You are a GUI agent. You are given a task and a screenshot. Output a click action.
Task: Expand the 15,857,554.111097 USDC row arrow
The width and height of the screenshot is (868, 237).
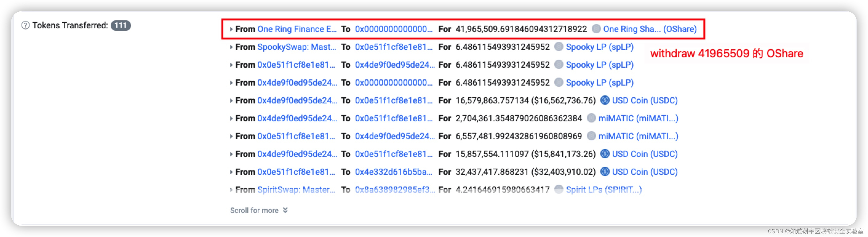click(x=231, y=155)
